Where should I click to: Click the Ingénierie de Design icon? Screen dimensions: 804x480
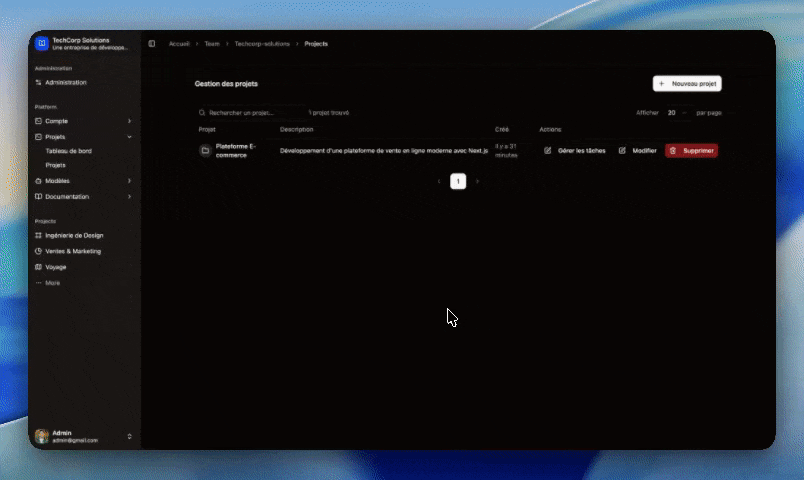[38, 235]
